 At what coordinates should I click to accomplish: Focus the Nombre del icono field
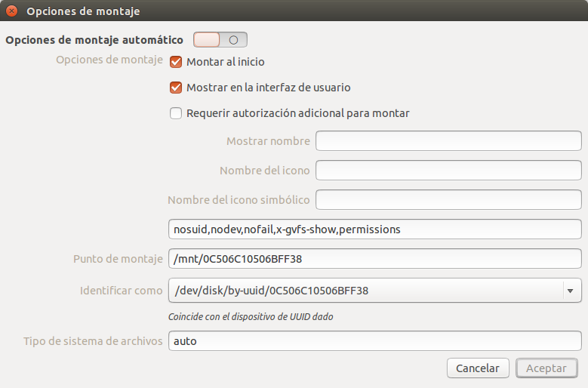tap(448, 171)
